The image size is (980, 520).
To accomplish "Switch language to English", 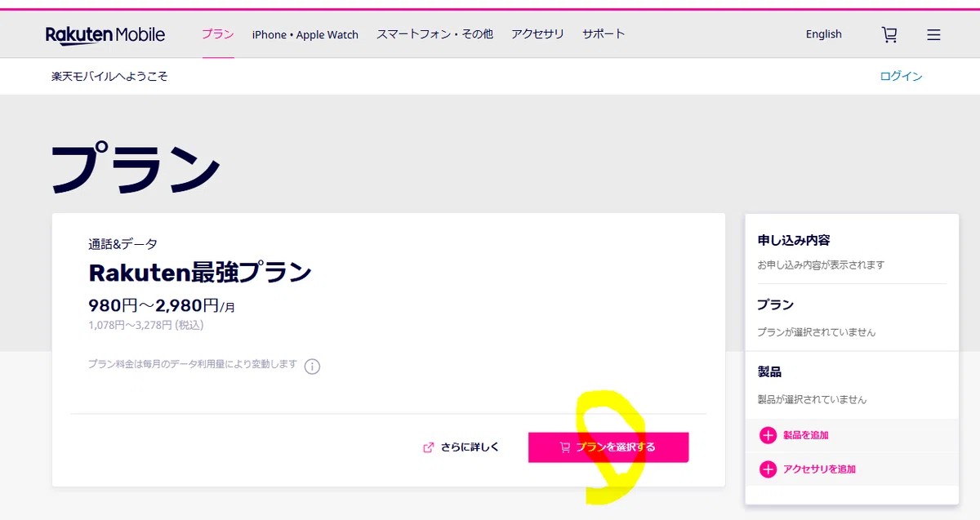I will click(823, 34).
